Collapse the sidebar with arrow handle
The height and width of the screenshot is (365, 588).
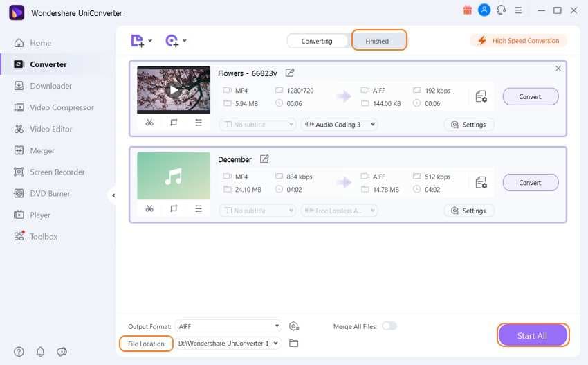click(x=113, y=195)
